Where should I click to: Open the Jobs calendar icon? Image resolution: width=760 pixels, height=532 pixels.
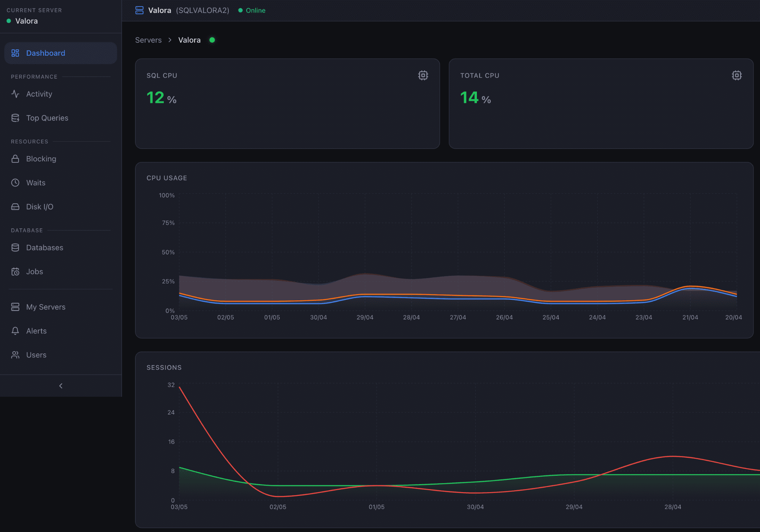click(15, 272)
